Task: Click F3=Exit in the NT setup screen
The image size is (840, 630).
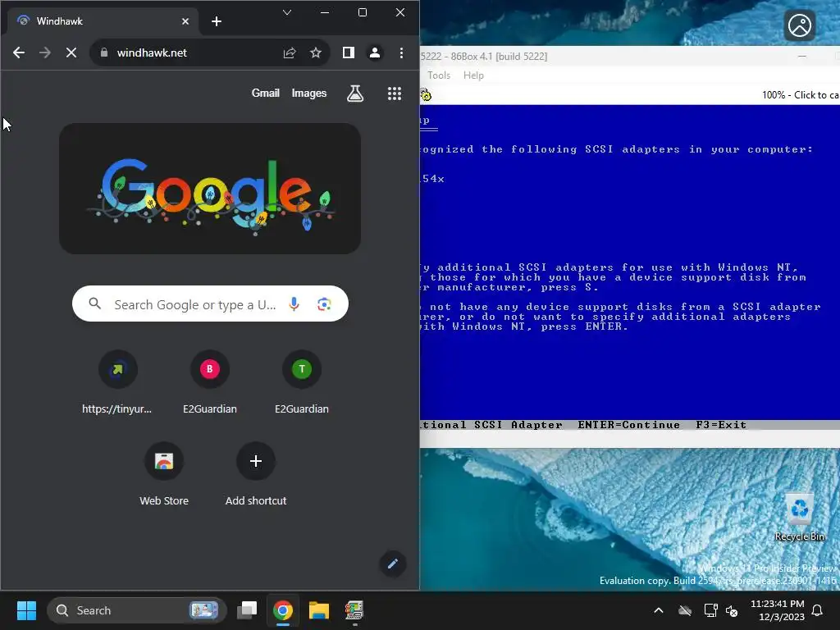Action: pos(720,425)
